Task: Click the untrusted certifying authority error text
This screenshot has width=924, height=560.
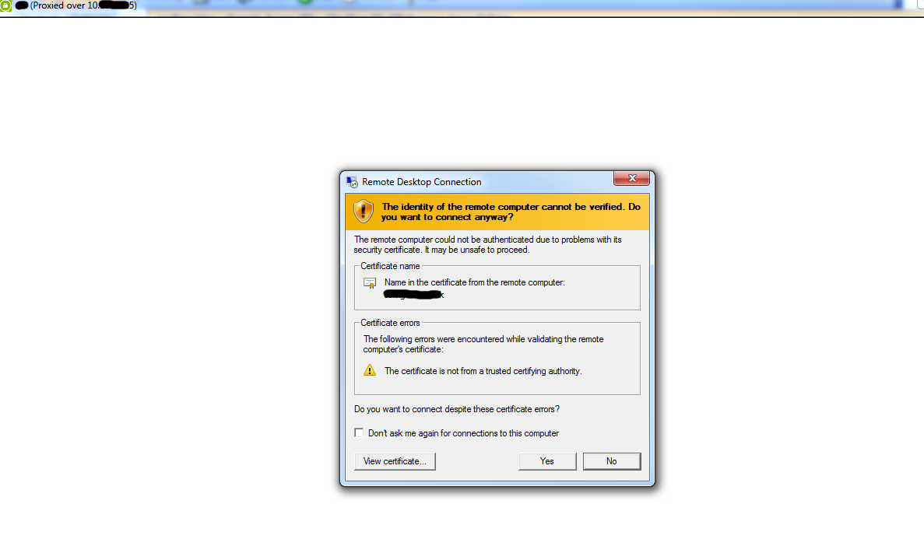Action: tap(483, 371)
